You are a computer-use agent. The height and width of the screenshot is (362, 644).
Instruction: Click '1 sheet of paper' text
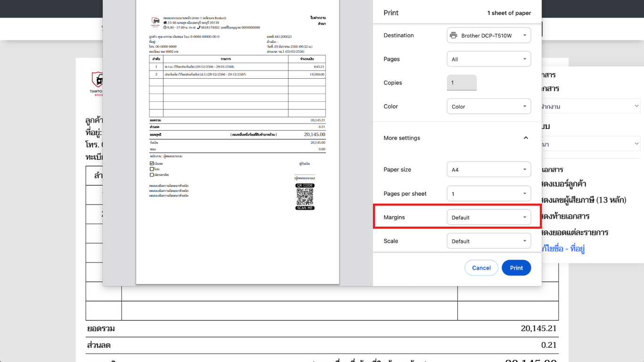point(509,13)
